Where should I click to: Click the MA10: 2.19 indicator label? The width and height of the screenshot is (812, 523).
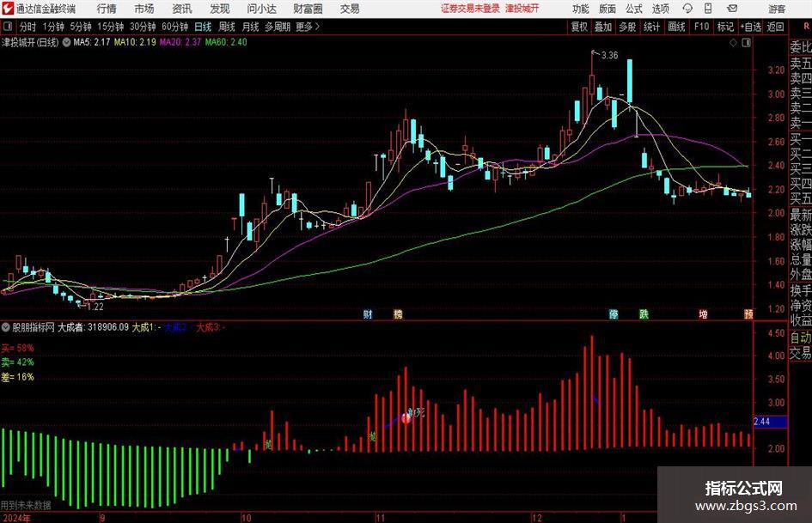point(135,42)
